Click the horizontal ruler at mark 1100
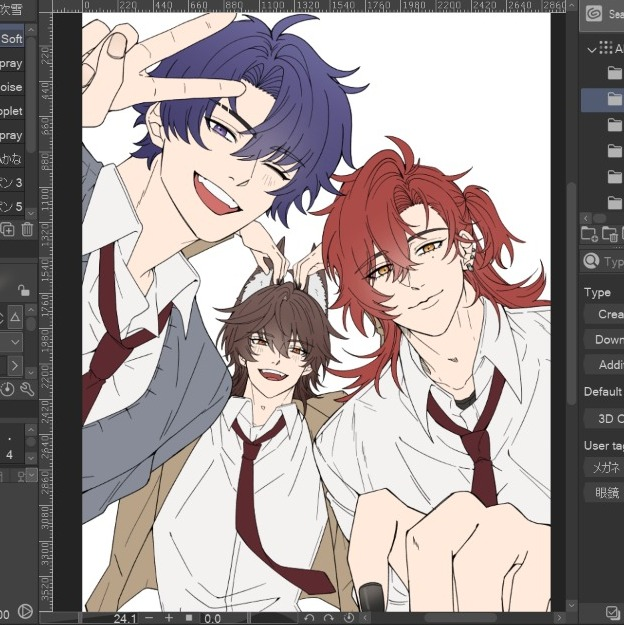Screen dimensions: 624x625 [x=272, y=6]
